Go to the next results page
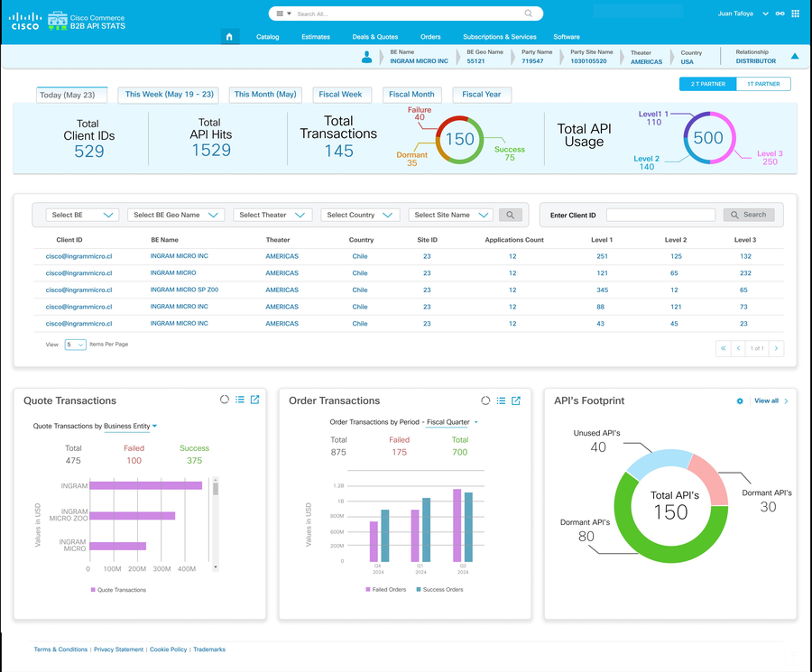The width and height of the screenshot is (812, 672). click(x=776, y=348)
